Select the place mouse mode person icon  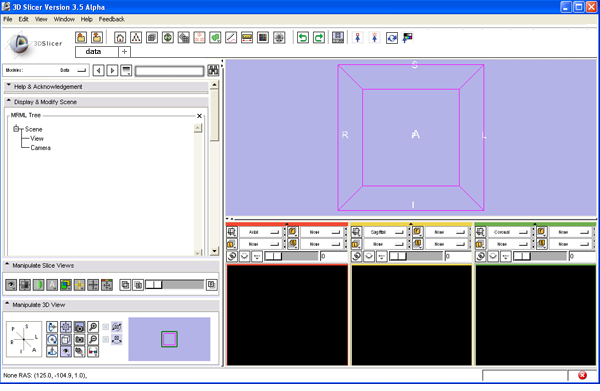(x=375, y=37)
